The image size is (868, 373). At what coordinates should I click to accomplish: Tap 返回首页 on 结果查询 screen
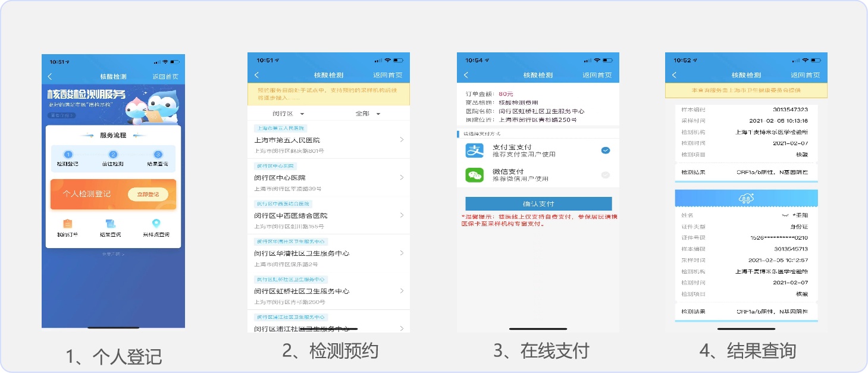click(x=806, y=75)
